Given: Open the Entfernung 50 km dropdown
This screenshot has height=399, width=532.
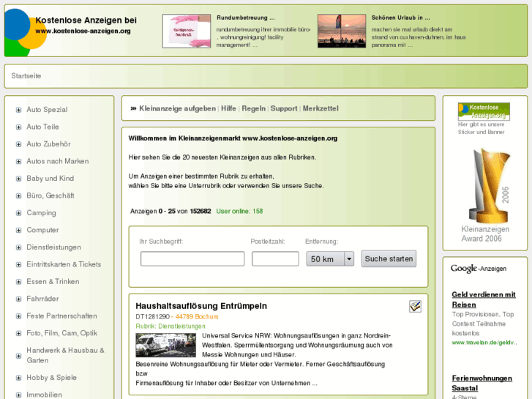Looking at the screenshot, I should [330, 259].
